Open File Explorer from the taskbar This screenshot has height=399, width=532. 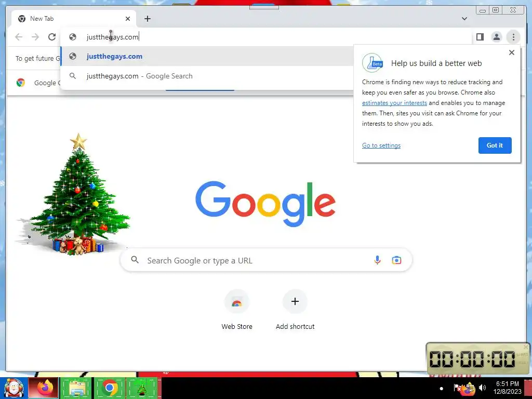tap(76, 388)
